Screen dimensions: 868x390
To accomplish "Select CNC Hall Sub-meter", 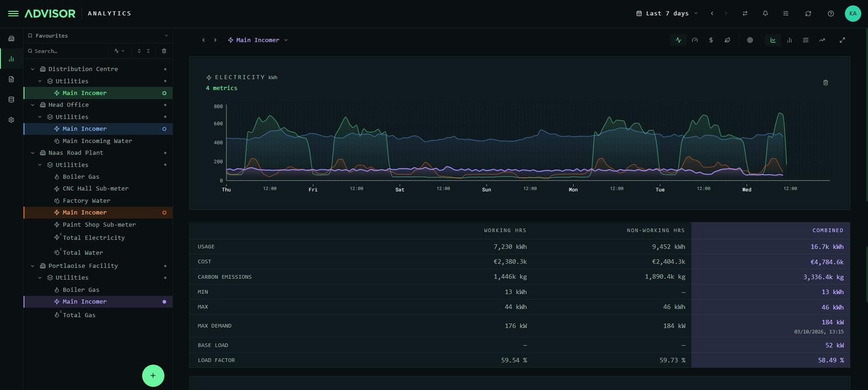I will [98, 189].
